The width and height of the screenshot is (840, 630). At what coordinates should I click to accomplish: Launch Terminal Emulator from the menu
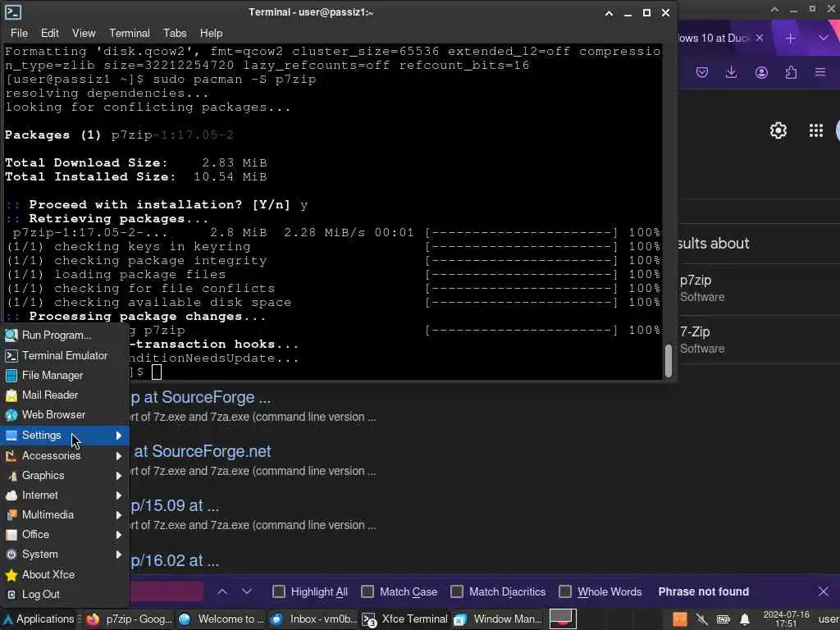[x=64, y=356]
